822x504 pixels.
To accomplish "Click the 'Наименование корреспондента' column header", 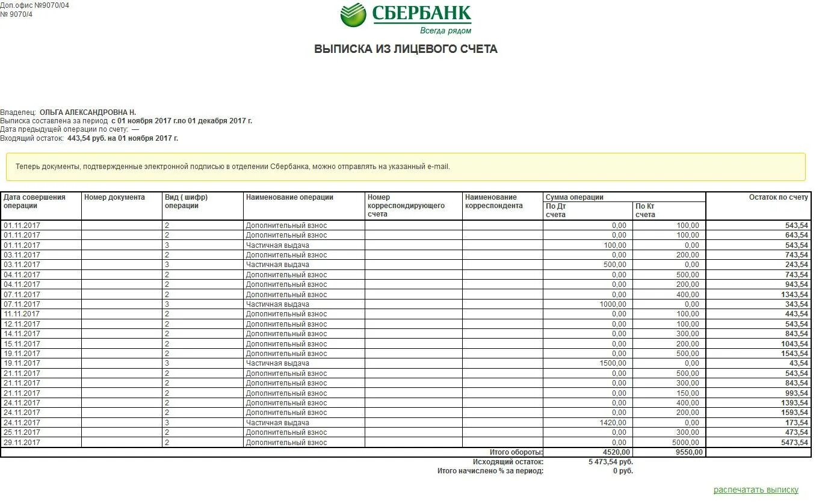I will 502,206.
